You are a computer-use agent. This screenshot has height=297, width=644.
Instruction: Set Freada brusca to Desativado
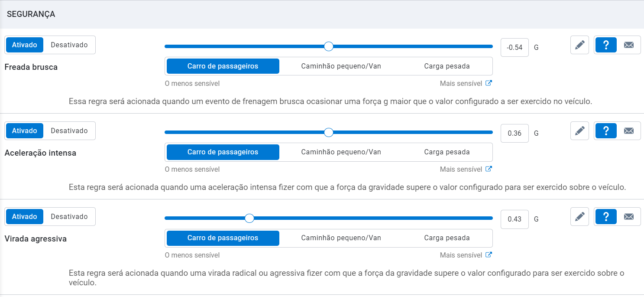point(69,45)
